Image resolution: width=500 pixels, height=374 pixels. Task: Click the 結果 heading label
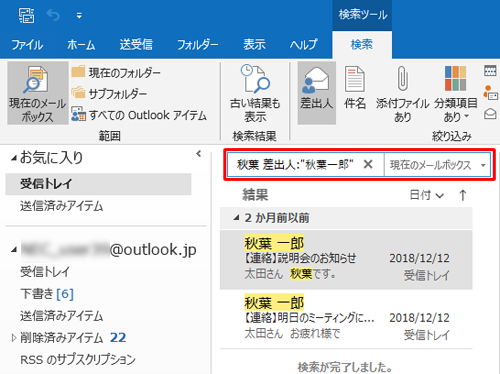255,195
